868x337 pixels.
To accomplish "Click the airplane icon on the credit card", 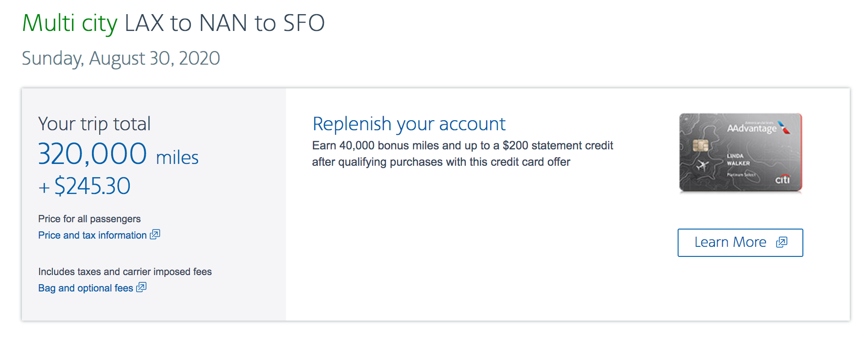I will 703,165.
